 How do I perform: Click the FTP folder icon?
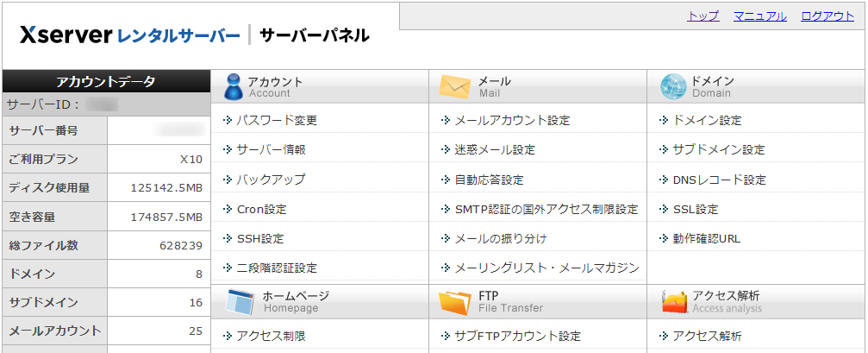pos(454,302)
